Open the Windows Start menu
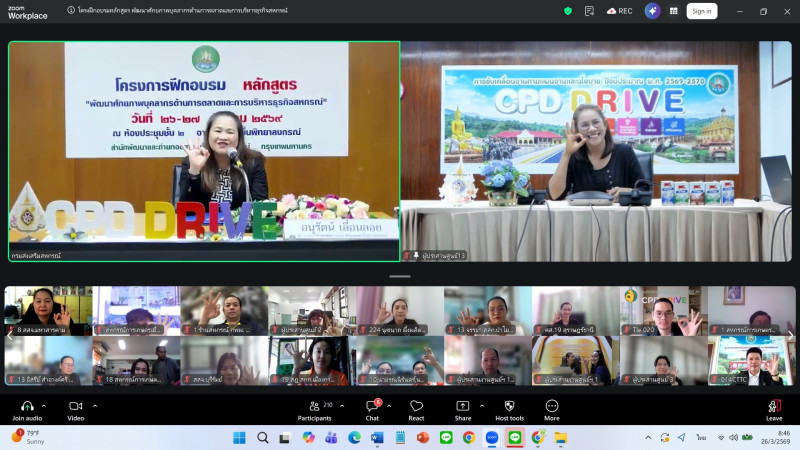Viewport: 800px width, 450px height. pos(239,437)
